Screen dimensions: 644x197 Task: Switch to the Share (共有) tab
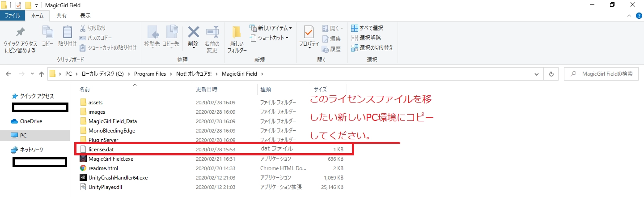(x=62, y=16)
